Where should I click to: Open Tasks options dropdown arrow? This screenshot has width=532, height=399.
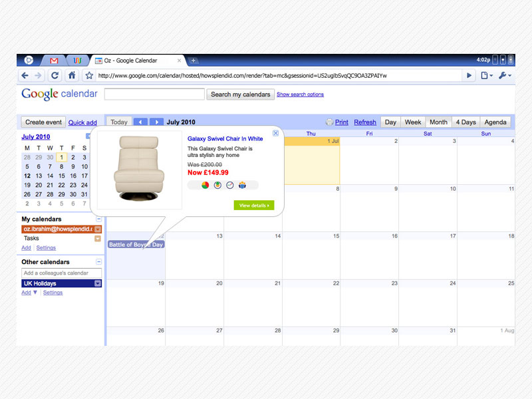98,239
